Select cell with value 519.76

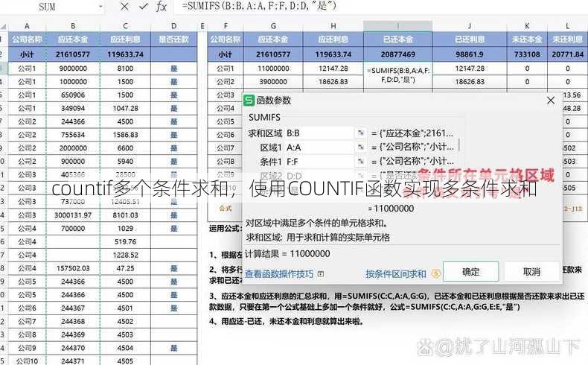tap(125, 241)
